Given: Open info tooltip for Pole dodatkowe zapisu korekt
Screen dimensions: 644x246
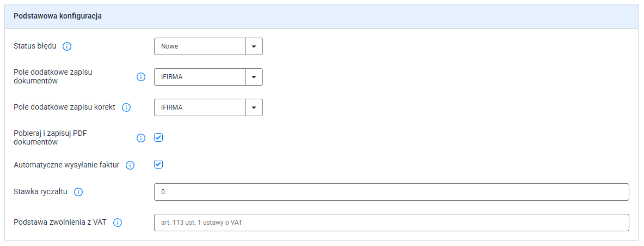Looking at the screenshot, I should tap(126, 107).
